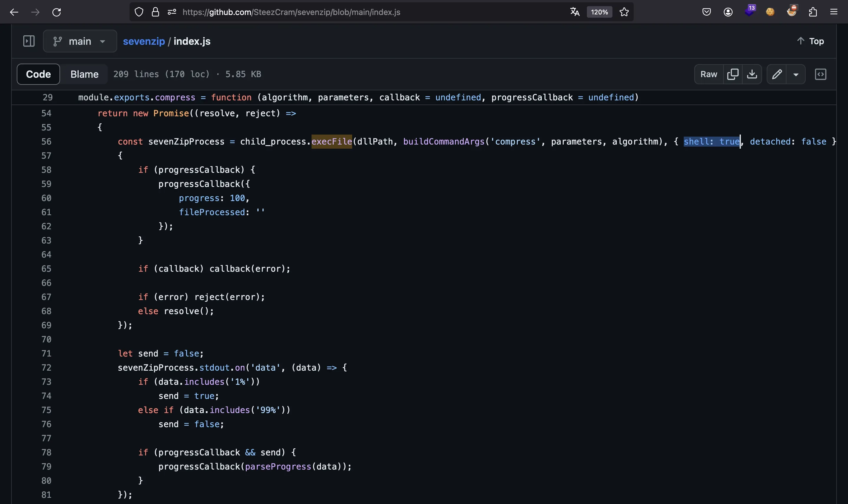Download the raw file icon
Screen dimensions: 848x504
[752, 74]
